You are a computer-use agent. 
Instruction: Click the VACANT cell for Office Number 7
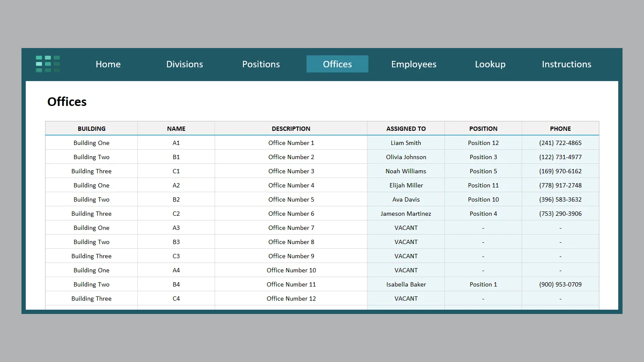406,228
